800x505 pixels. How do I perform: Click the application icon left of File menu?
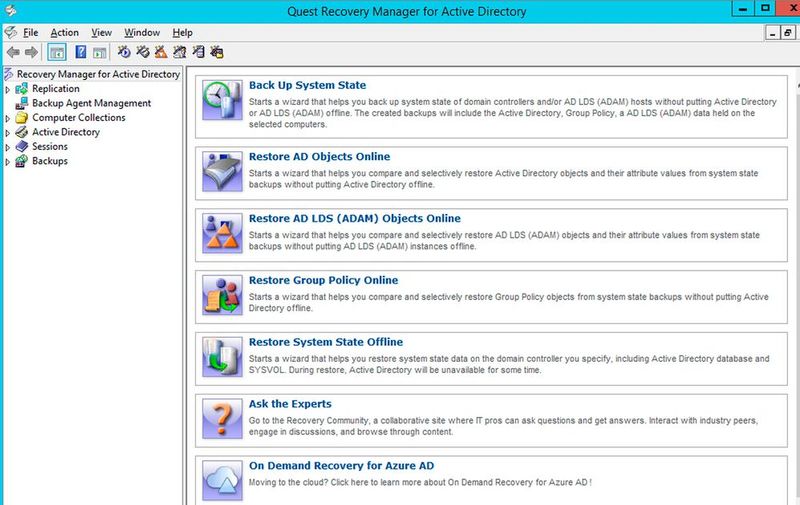(10, 33)
